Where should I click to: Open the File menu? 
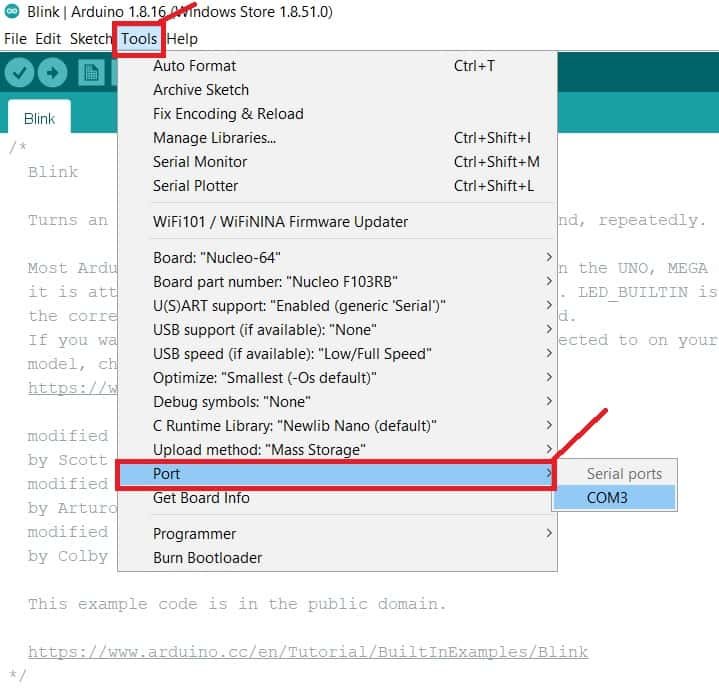pyautogui.click(x=15, y=39)
